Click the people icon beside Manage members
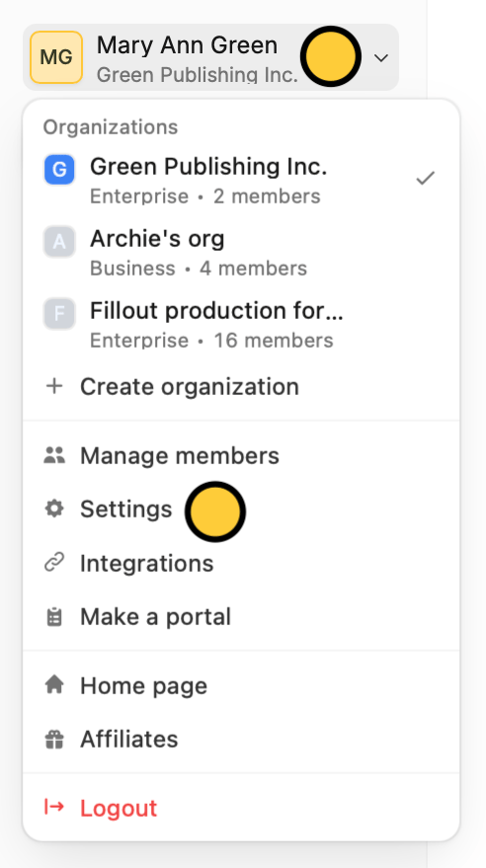The width and height of the screenshot is (486, 868). click(54, 455)
